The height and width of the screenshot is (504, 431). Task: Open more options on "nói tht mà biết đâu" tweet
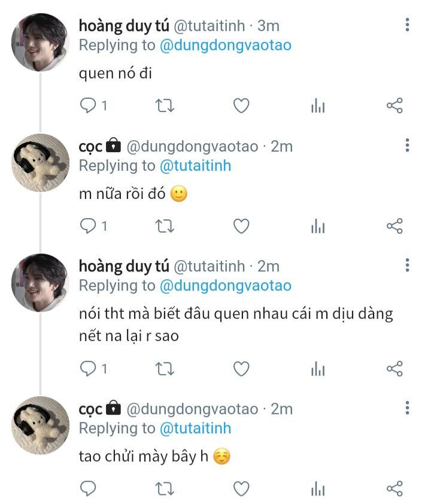407,265
